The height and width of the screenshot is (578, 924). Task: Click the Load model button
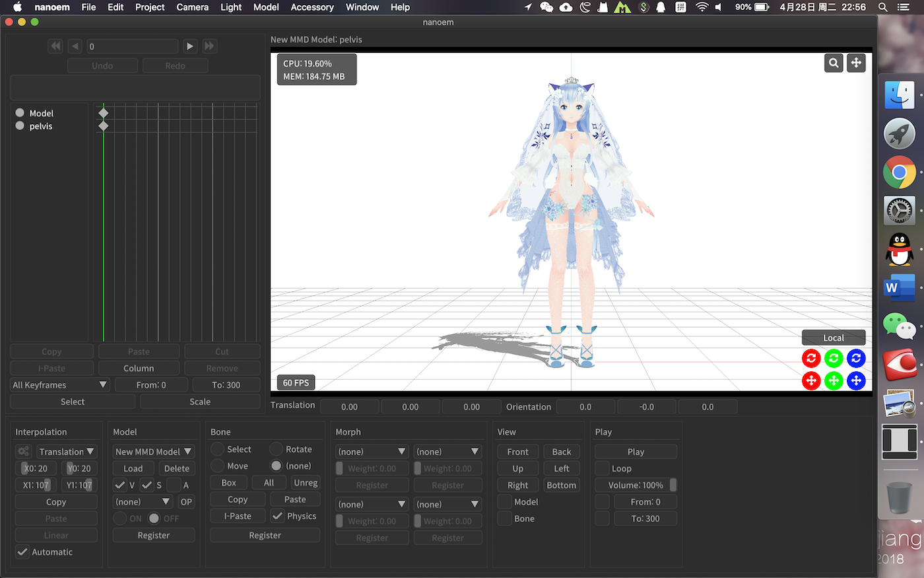point(133,468)
